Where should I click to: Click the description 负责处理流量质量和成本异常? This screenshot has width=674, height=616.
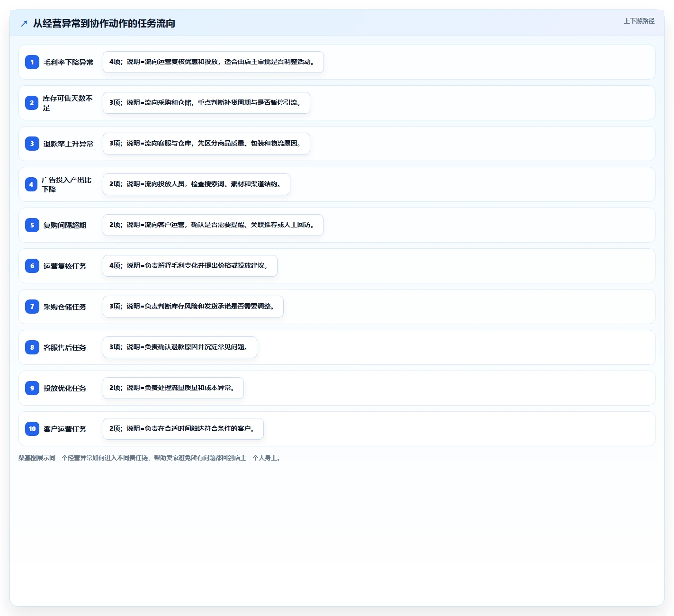tap(173, 388)
